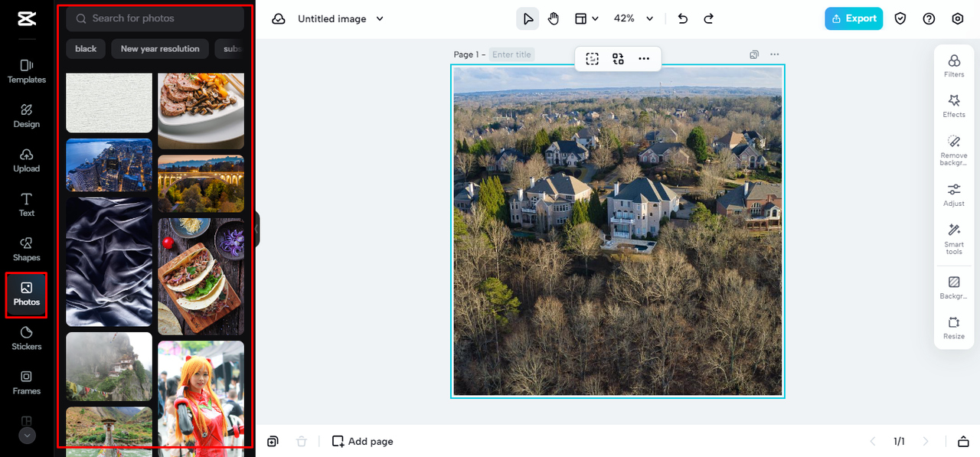Open the floating toolbar more options
The height and width of the screenshot is (457, 980).
point(644,59)
